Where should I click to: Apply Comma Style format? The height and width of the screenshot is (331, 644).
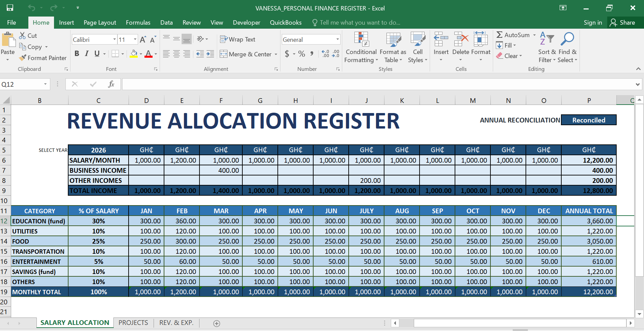tap(312, 54)
